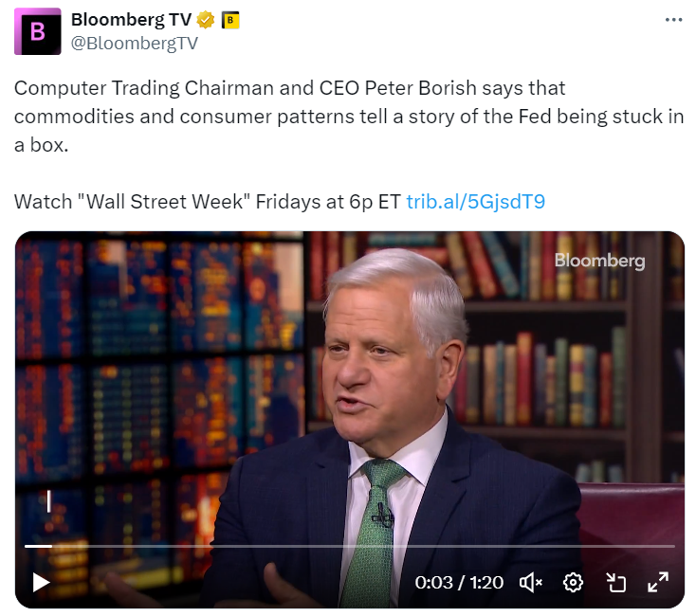The image size is (696, 616).
Task: Toggle fullscreen for the video
Action: click(x=658, y=582)
